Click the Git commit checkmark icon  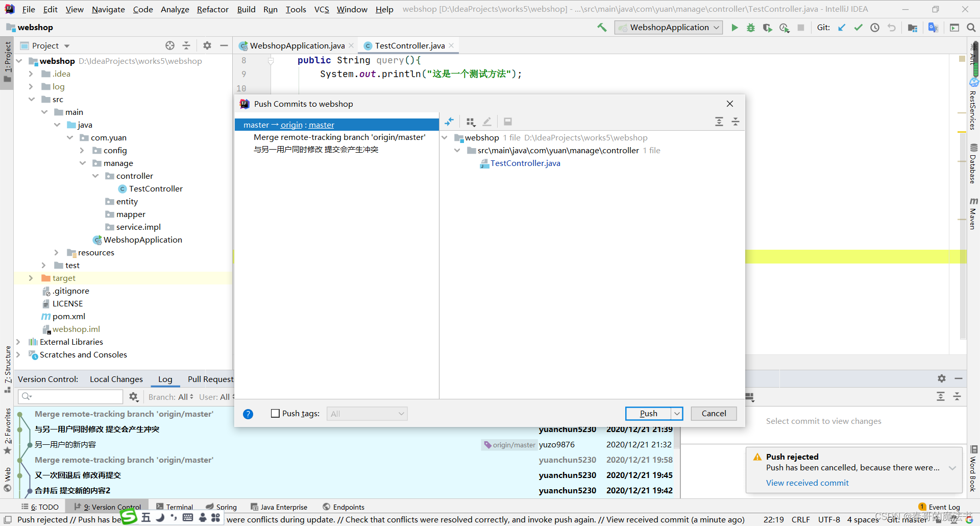858,28
